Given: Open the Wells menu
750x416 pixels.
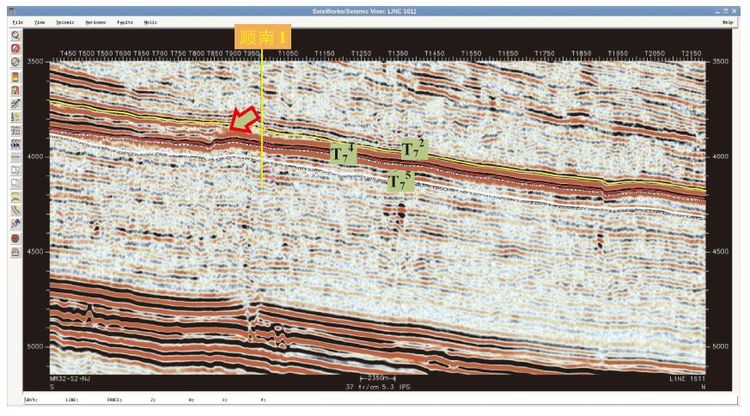Looking at the screenshot, I should (x=150, y=21).
